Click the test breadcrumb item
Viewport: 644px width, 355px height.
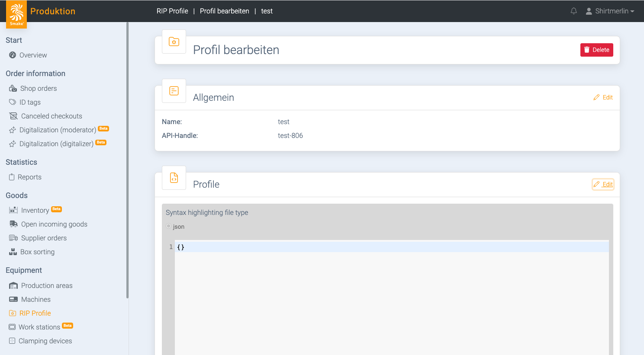click(267, 11)
